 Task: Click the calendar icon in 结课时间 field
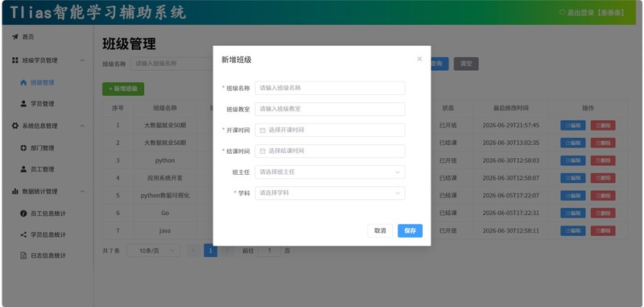(x=263, y=151)
